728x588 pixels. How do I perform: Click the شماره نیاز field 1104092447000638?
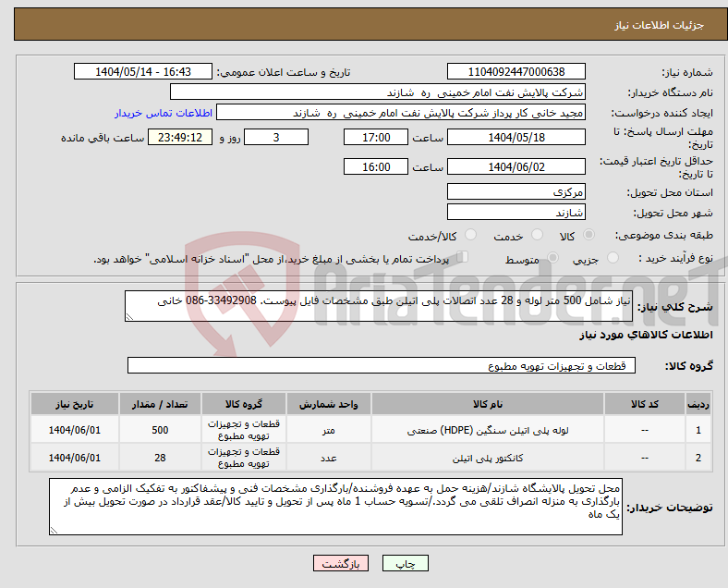click(516, 71)
